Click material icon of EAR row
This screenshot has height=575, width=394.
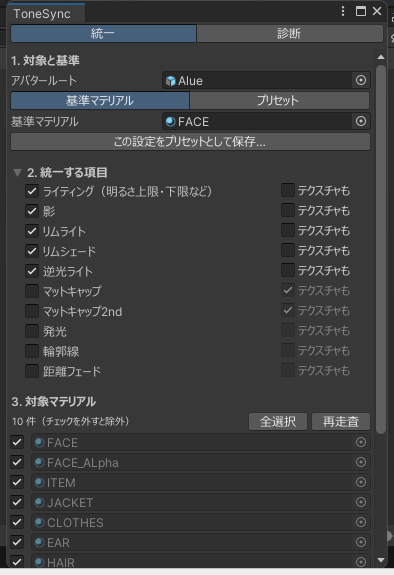pos(40,542)
